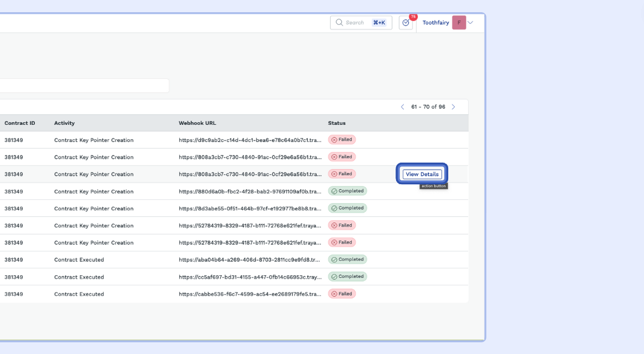Expand the Toothfairy account dropdown chevron
This screenshot has width=644, height=354.
[470, 23]
